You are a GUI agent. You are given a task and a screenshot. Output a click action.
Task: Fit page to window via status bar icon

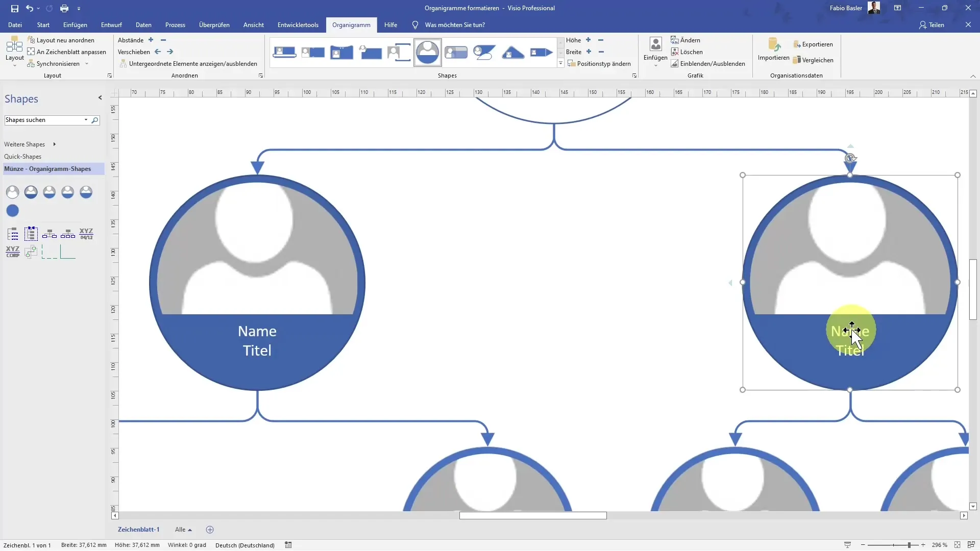tap(957, 545)
